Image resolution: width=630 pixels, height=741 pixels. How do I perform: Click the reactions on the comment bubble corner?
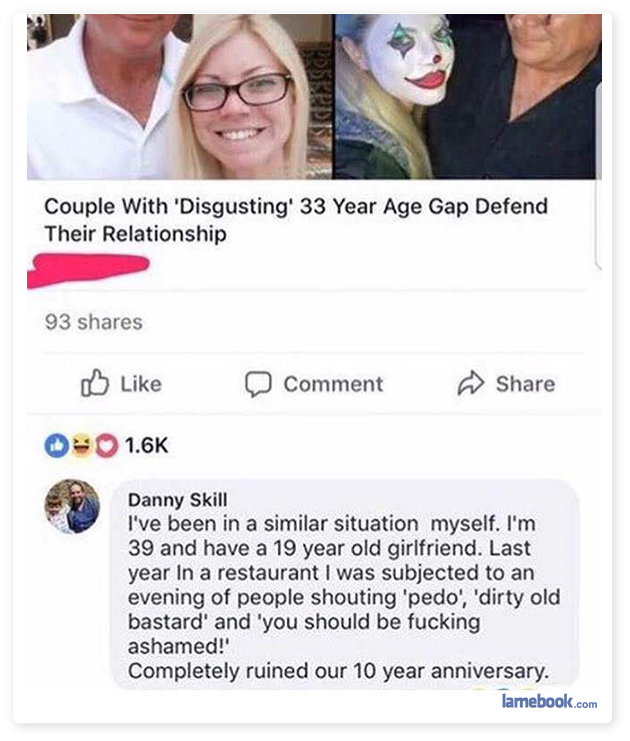coord(506,689)
